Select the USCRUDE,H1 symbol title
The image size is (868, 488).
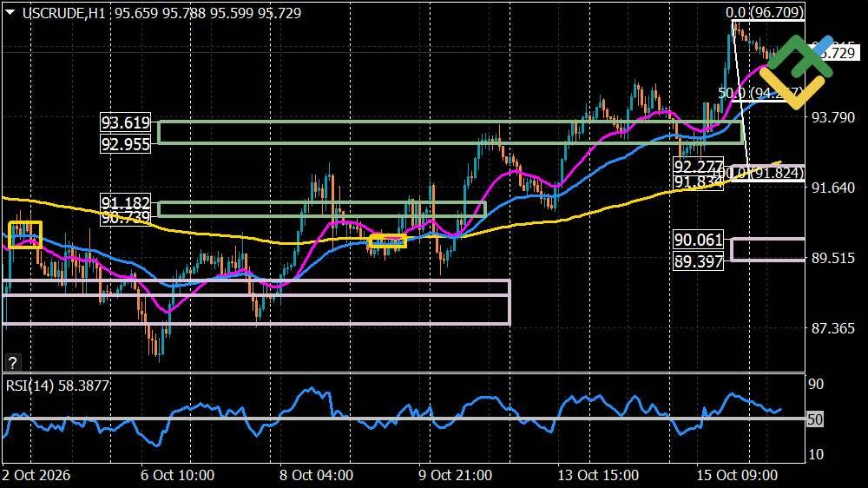63,13
